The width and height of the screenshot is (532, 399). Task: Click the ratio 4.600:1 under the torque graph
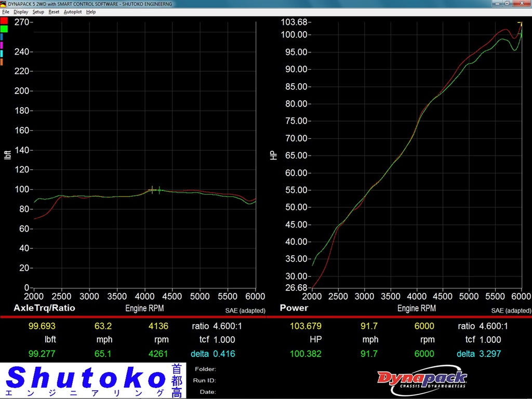[x=217, y=326]
